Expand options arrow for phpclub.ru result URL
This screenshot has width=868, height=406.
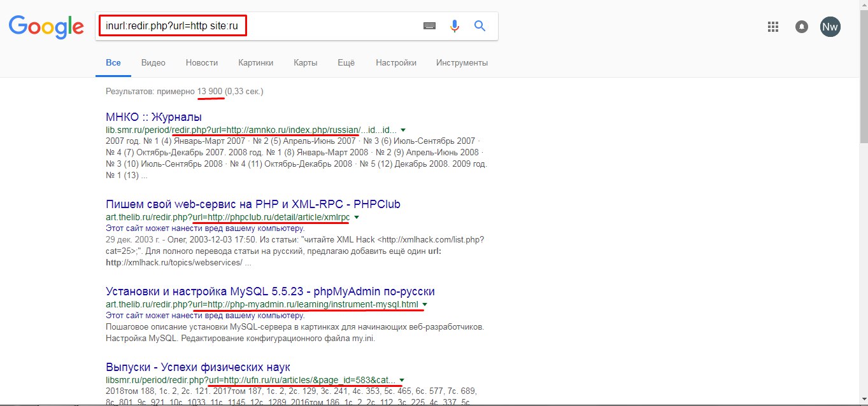pyautogui.click(x=356, y=217)
